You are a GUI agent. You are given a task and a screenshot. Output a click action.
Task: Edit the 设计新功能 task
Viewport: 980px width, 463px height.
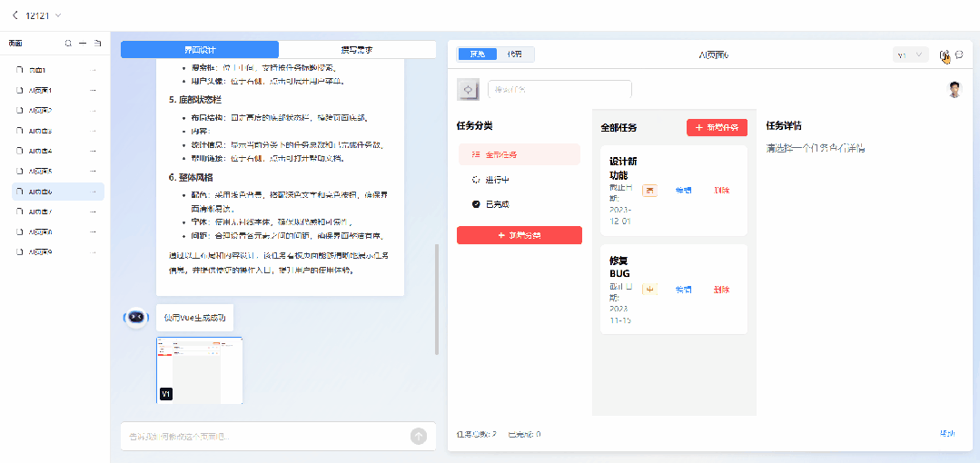pos(683,191)
